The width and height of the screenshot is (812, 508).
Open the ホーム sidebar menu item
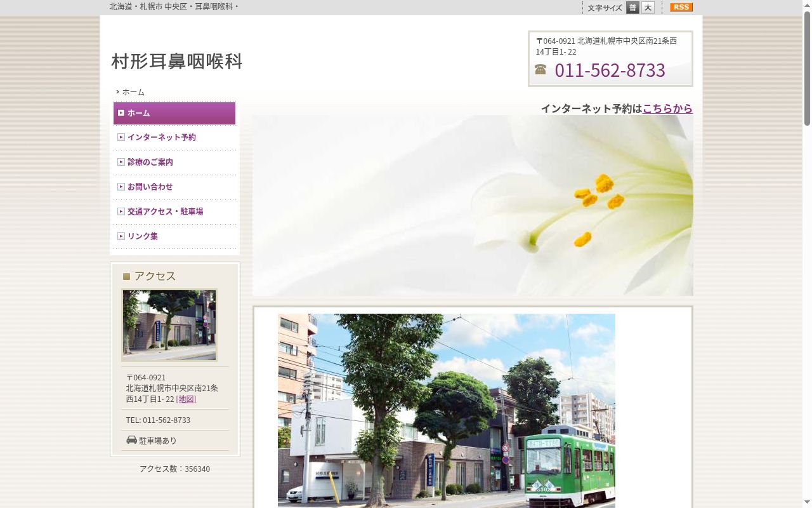(x=174, y=113)
